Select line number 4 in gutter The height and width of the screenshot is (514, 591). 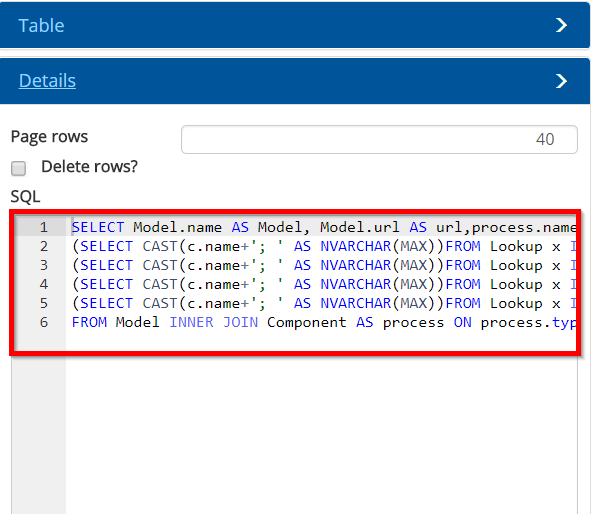tap(44, 285)
